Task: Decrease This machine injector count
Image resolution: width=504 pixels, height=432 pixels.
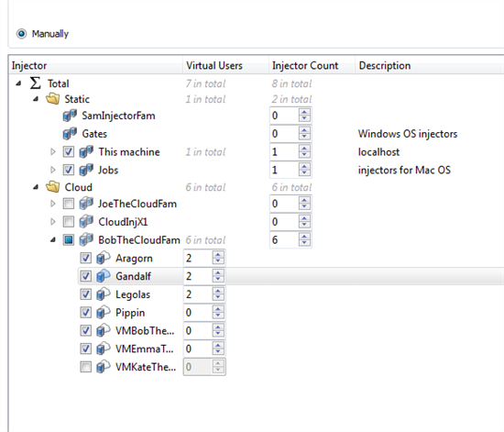Action: pyautogui.click(x=304, y=156)
